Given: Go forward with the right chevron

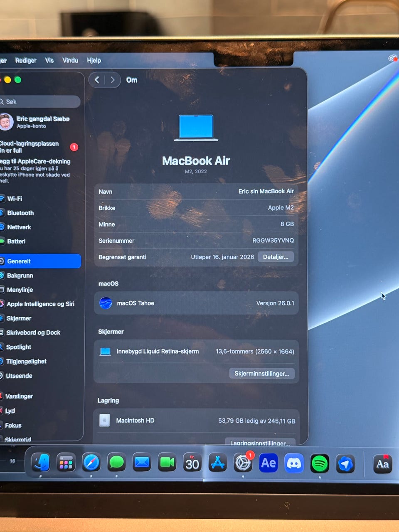Looking at the screenshot, I should point(112,80).
